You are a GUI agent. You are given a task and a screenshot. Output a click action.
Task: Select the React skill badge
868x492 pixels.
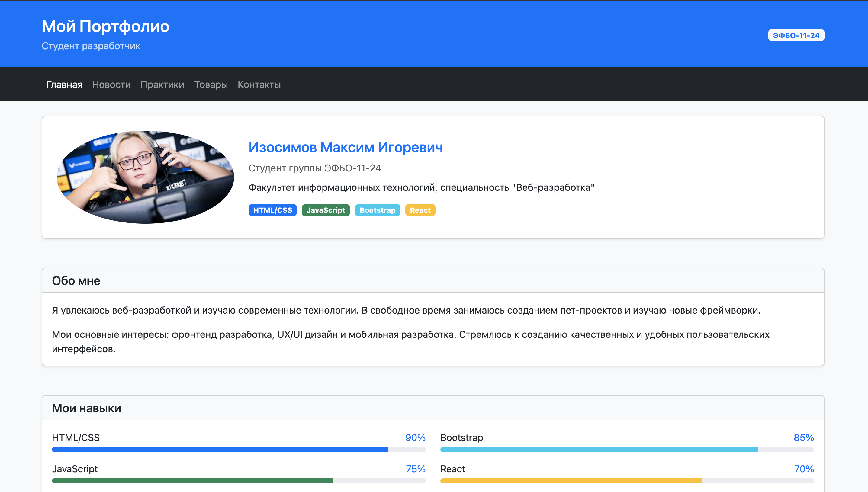[420, 210]
